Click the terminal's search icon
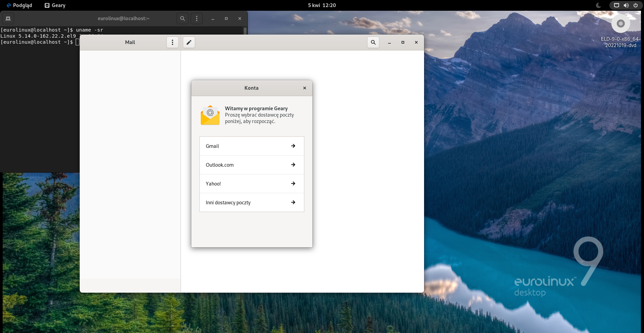644x333 pixels. [x=182, y=18]
